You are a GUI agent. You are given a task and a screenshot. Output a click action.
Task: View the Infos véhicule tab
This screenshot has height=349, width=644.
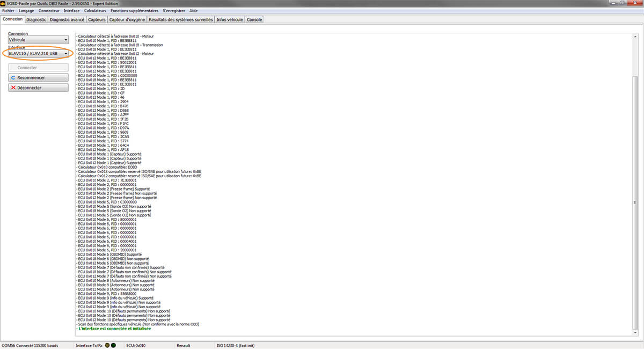230,20
